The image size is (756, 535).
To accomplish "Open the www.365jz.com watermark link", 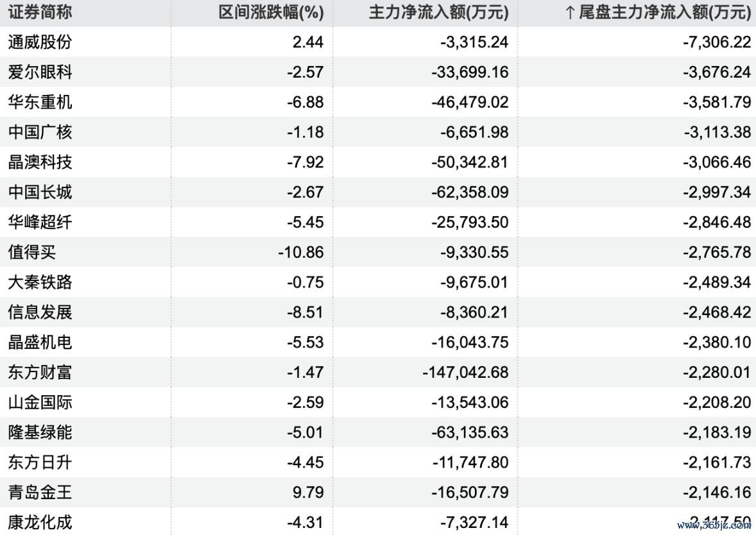I will [714, 525].
